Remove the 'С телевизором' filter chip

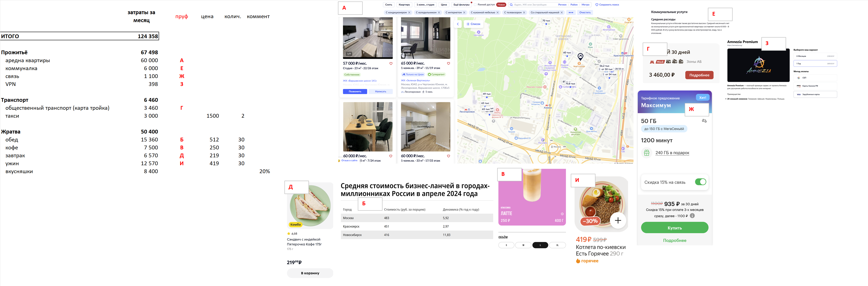pyautogui.click(x=524, y=13)
